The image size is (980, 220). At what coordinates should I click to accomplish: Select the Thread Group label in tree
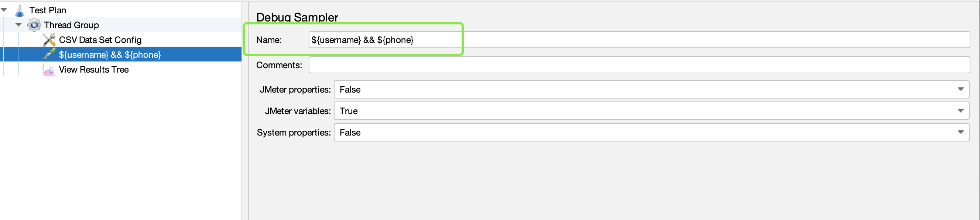(72, 25)
